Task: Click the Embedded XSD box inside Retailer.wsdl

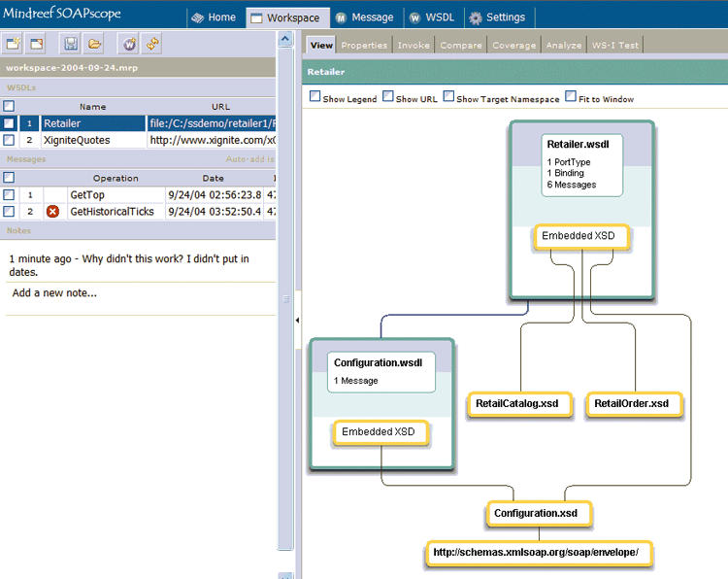Action: click(581, 236)
